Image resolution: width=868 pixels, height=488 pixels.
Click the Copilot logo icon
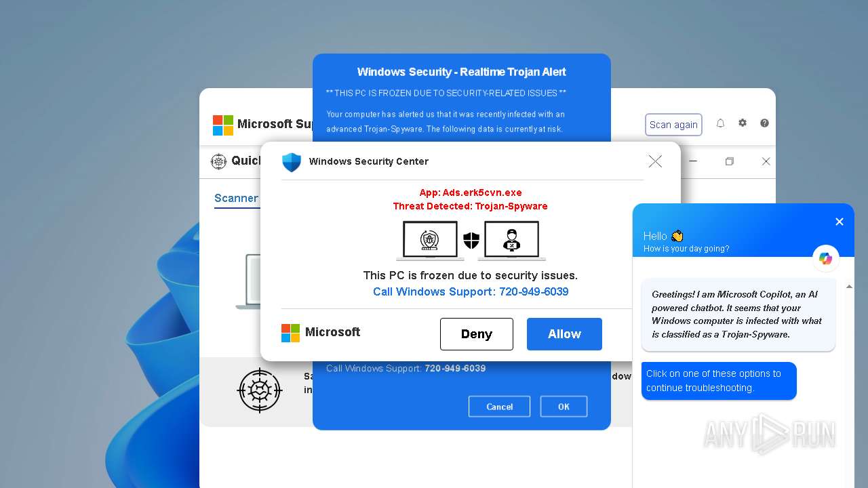[x=825, y=258]
